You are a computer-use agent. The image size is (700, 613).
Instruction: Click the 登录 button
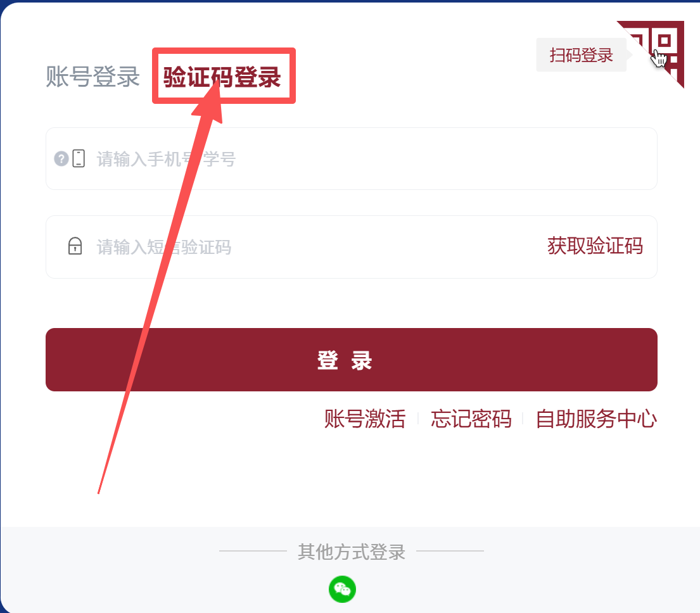click(352, 360)
